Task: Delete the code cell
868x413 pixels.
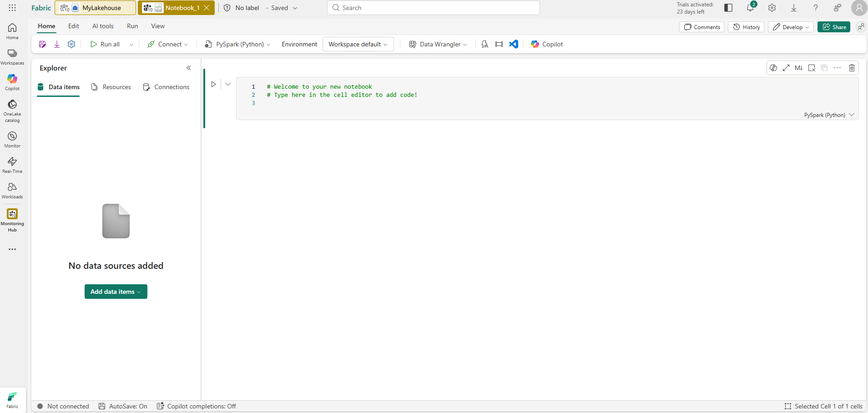Action: (852, 68)
